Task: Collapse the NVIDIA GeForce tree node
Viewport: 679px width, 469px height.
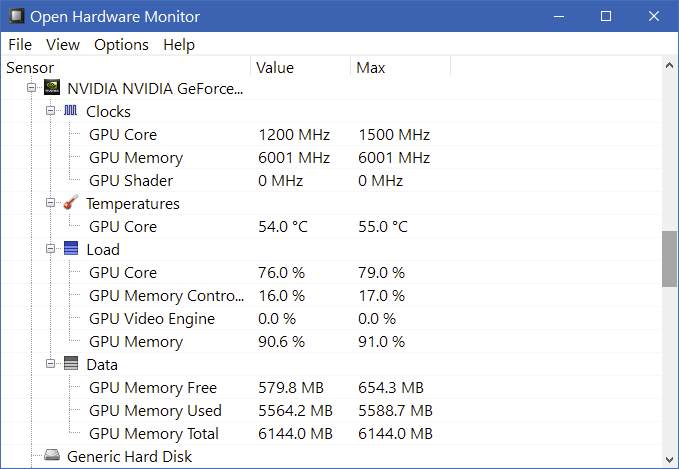Action: tap(31, 88)
